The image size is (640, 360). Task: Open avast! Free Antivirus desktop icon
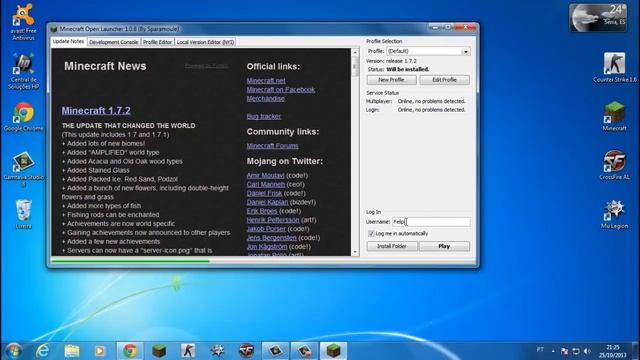click(23, 22)
